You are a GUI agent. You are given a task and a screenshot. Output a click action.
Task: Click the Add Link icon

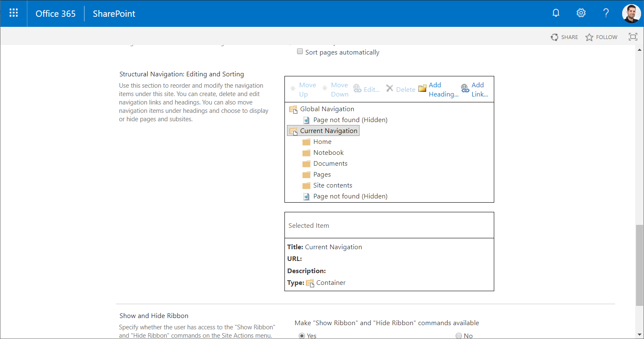tap(465, 89)
